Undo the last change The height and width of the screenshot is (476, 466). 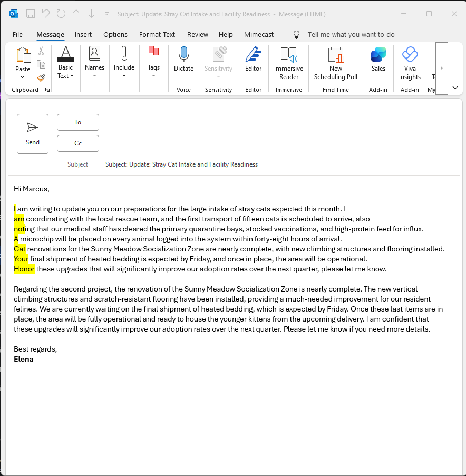(x=47, y=14)
